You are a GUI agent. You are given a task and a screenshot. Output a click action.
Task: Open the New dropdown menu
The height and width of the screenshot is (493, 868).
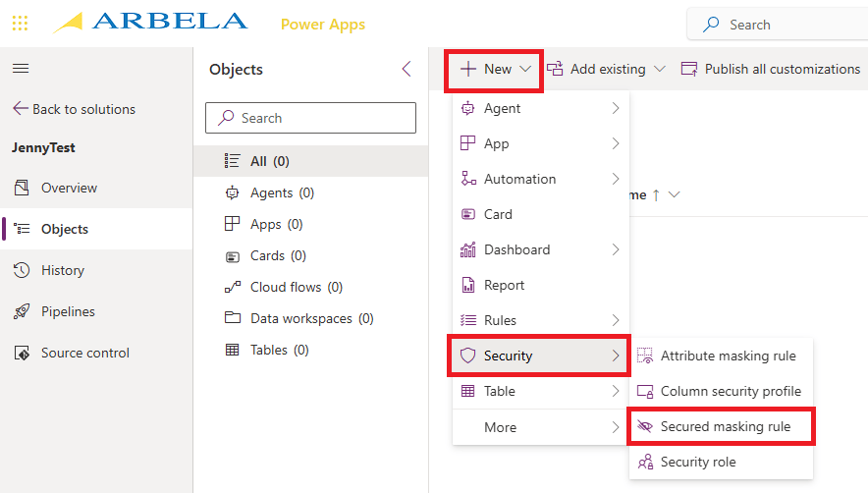[x=495, y=69]
